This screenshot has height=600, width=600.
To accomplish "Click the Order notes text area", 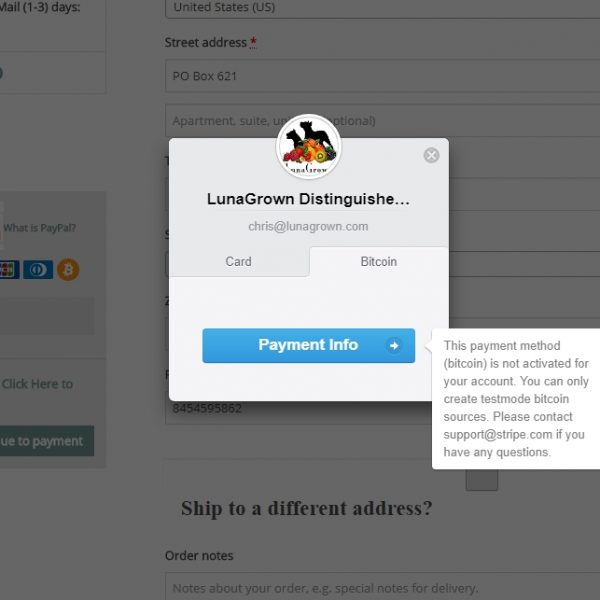I will point(382,587).
